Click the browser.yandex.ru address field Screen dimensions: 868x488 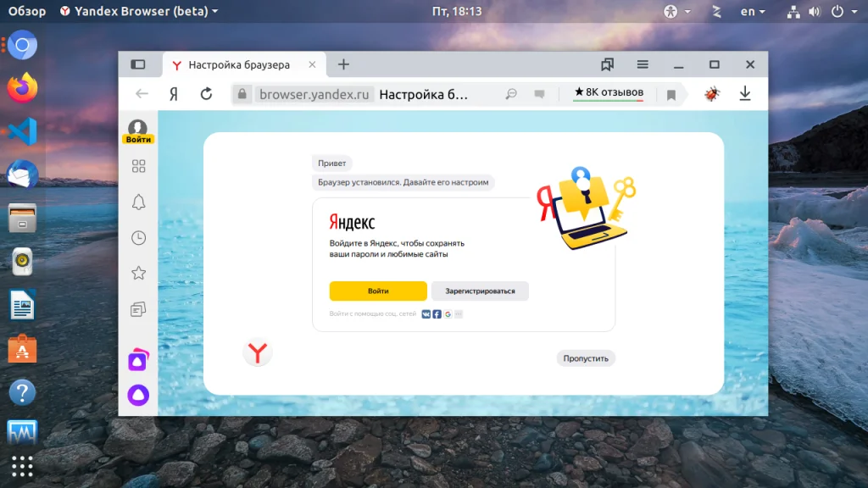pyautogui.click(x=314, y=95)
